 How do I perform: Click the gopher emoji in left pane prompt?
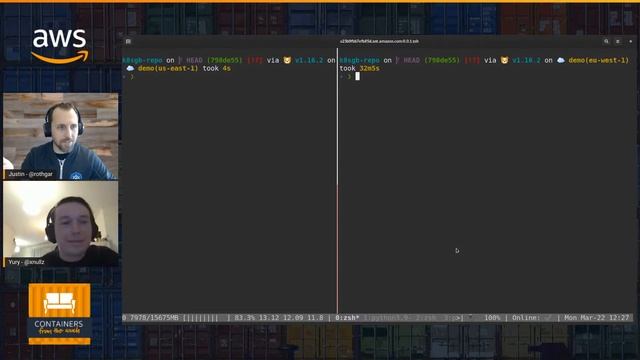(x=287, y=60)
